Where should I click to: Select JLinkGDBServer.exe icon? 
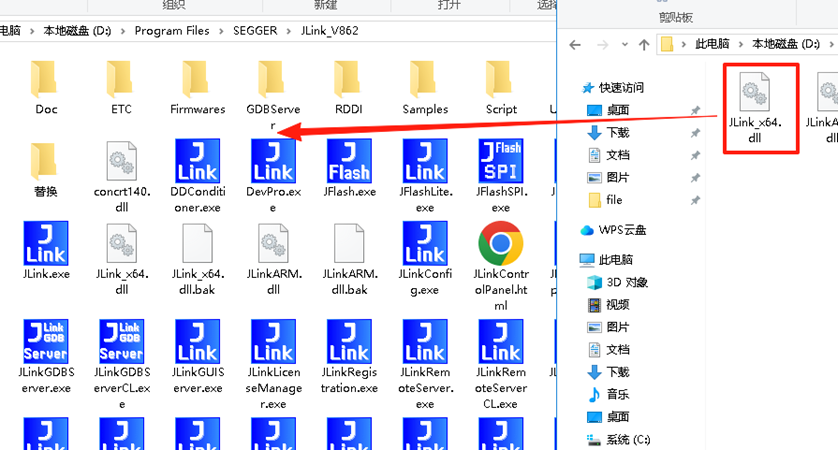45,342
